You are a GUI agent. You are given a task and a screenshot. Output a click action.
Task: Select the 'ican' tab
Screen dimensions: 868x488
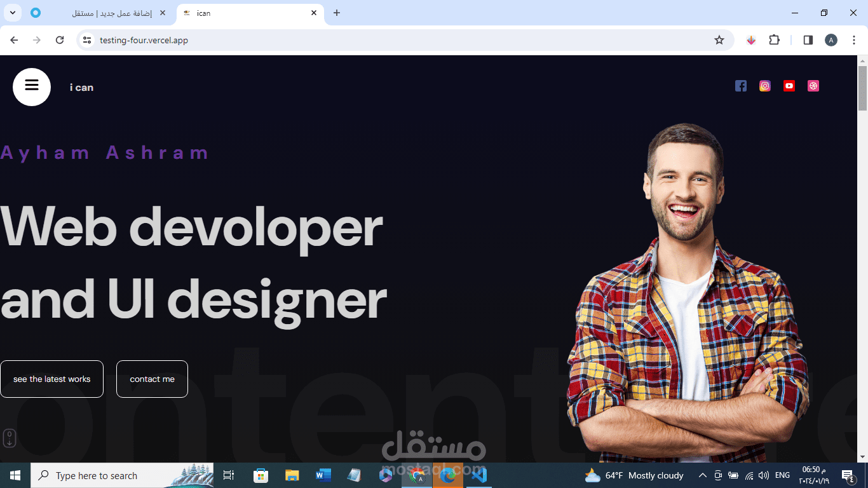pyautogui.click(x=250, y=13)
